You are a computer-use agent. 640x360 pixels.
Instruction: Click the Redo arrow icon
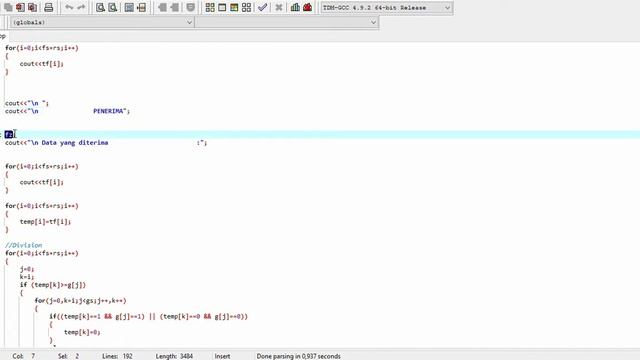(x=81, y=7)
